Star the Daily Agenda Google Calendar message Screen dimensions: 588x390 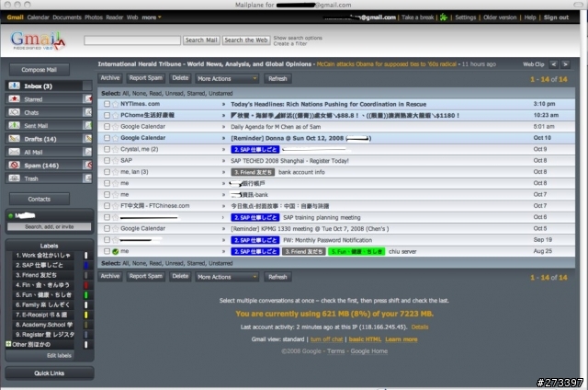tap(116, 127)
